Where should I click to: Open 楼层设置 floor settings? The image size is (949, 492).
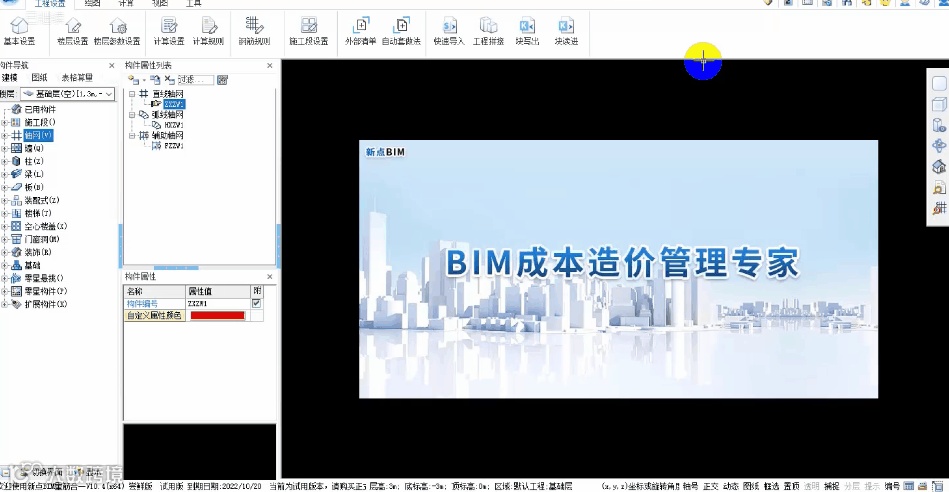pyautogui.click(x=73, y=31)
